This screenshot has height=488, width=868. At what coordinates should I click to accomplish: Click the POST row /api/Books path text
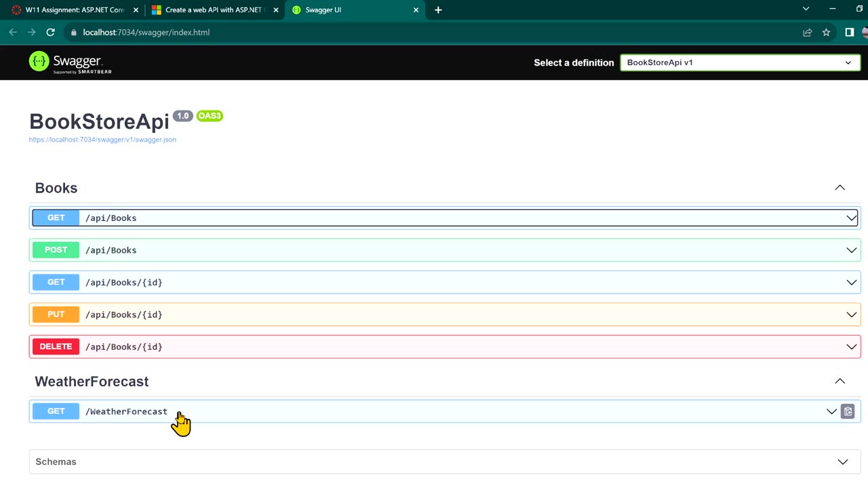(111, 250)
